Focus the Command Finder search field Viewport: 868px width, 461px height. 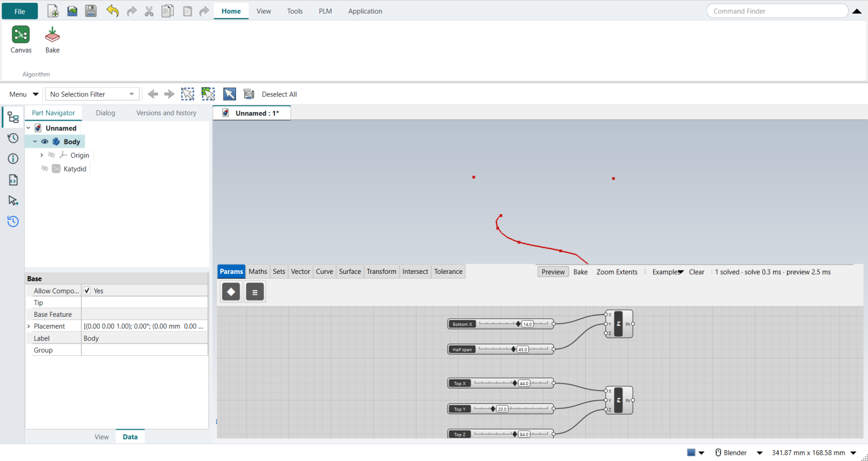point(777,11)
